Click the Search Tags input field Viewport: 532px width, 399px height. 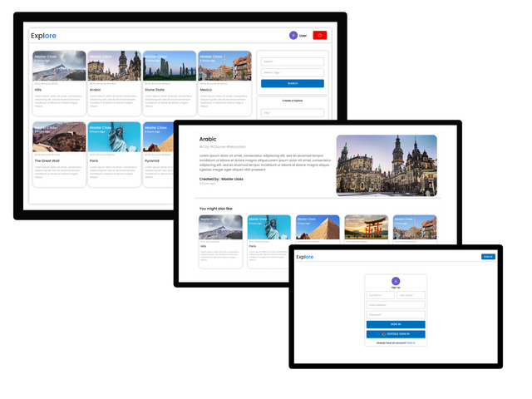pyautogui.click(x=292, y=72)
